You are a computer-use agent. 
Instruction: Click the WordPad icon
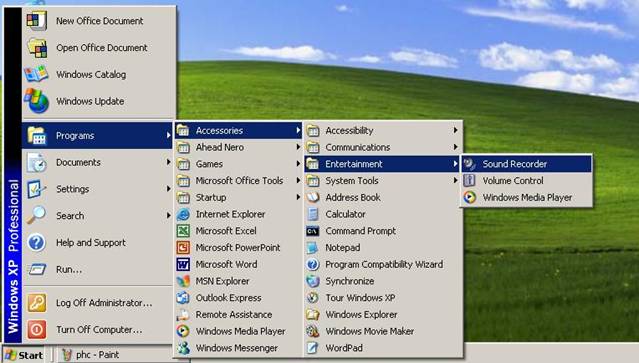coord(313,348)
